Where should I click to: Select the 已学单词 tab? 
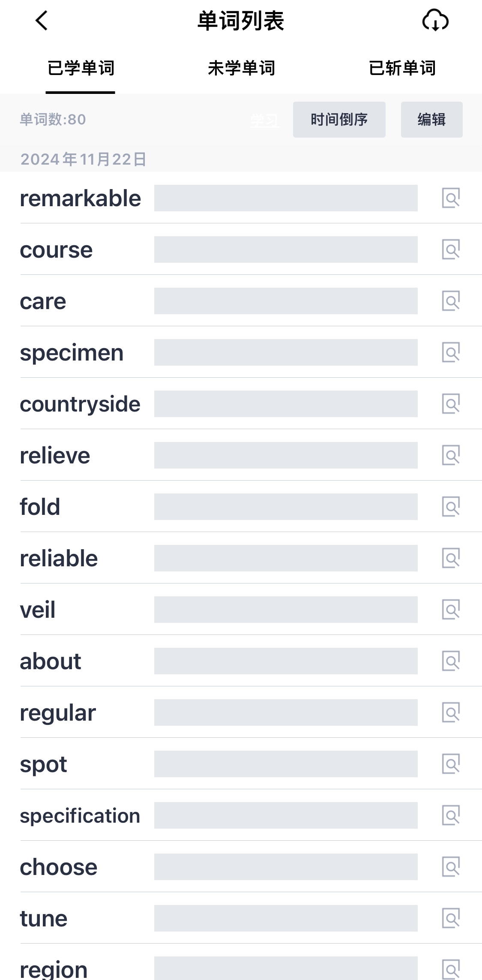(81, 68)
